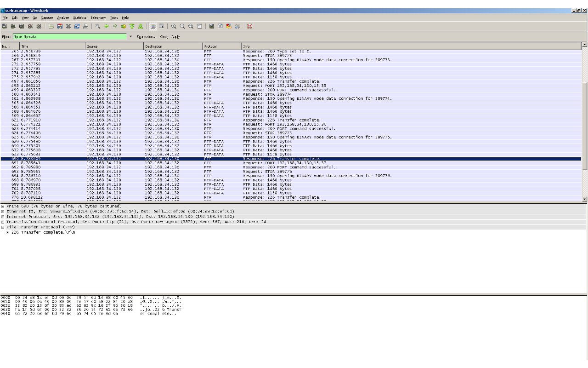Clear the display filter

[x=164, y=36]
